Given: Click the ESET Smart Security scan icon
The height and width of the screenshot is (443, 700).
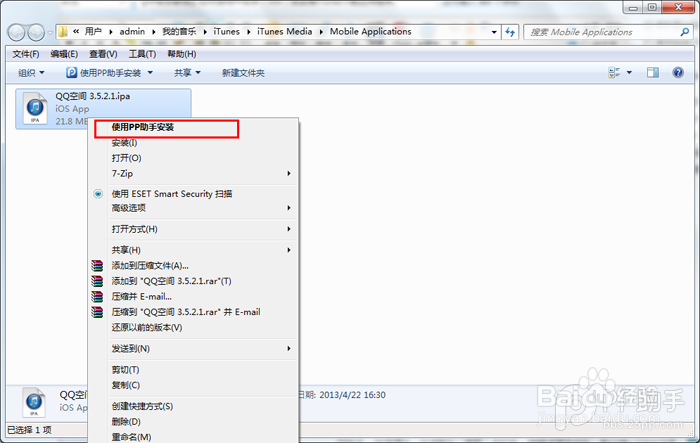Looking at the screenshot, I should 98,194.
